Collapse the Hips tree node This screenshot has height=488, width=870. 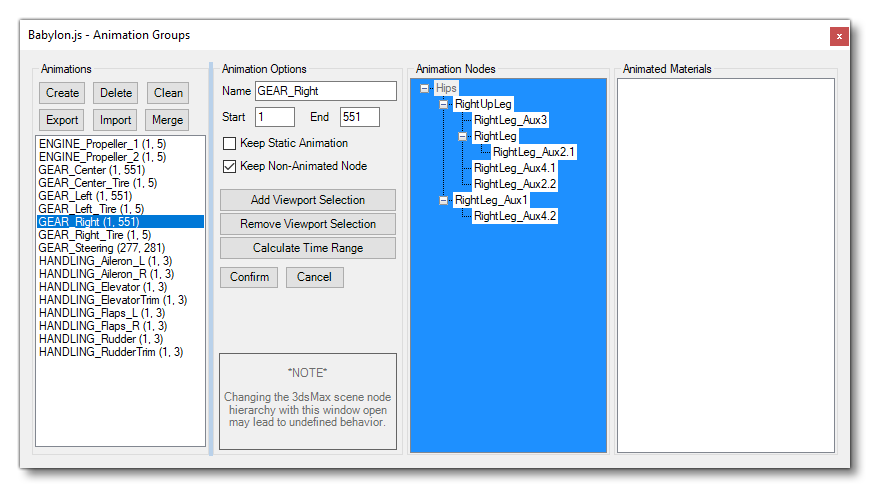[425, 88]
